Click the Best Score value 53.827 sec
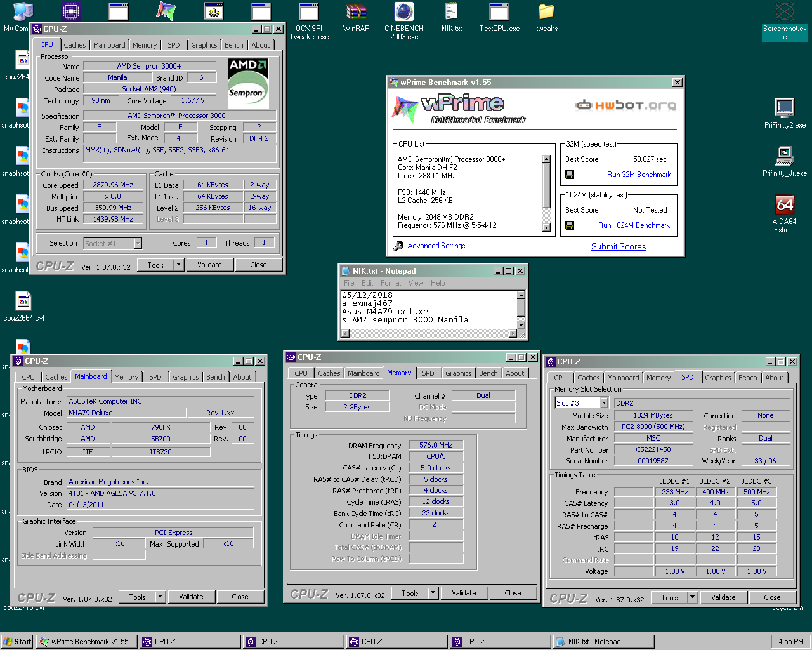The height and width of the screenshot is (650, 812). click(650, 159)
